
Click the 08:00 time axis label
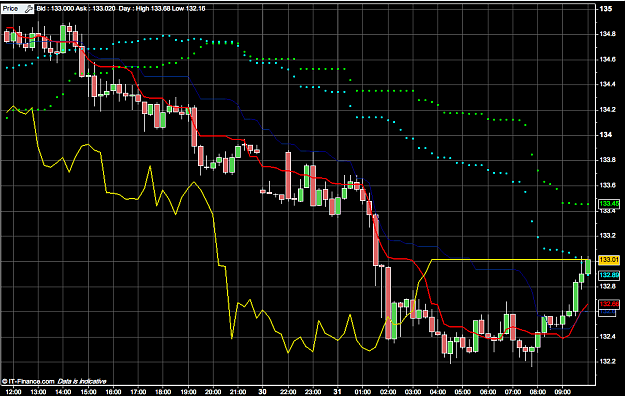coord(538,392)
